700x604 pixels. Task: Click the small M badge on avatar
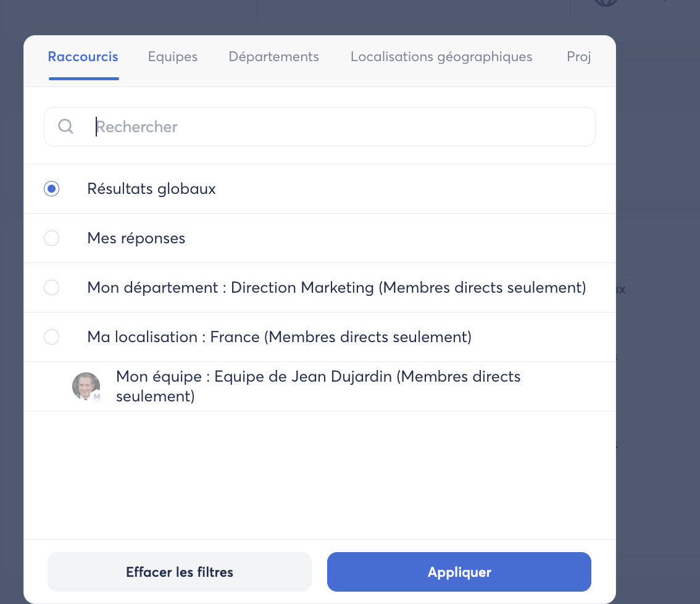click(97, 397)
